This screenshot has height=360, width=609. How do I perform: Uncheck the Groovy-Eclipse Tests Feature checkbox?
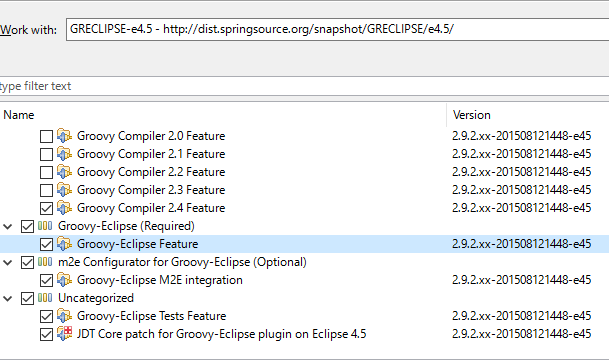click(x=46, y=317)
